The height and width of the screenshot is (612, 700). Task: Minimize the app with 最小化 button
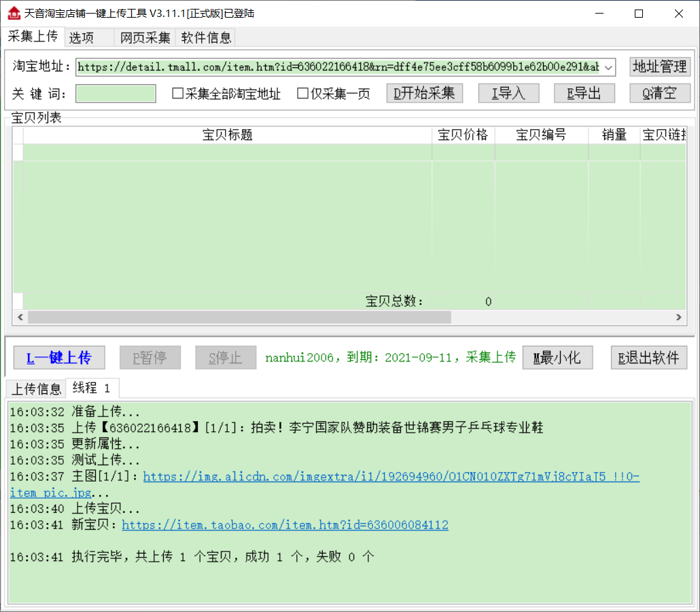click(x=557, y=357)
